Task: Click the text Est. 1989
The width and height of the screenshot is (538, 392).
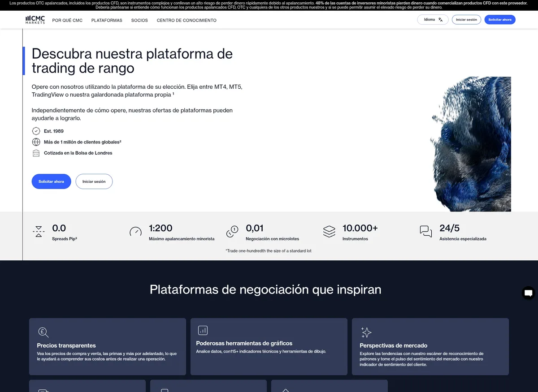Action: pyautogui.click(x=54, y=131)
